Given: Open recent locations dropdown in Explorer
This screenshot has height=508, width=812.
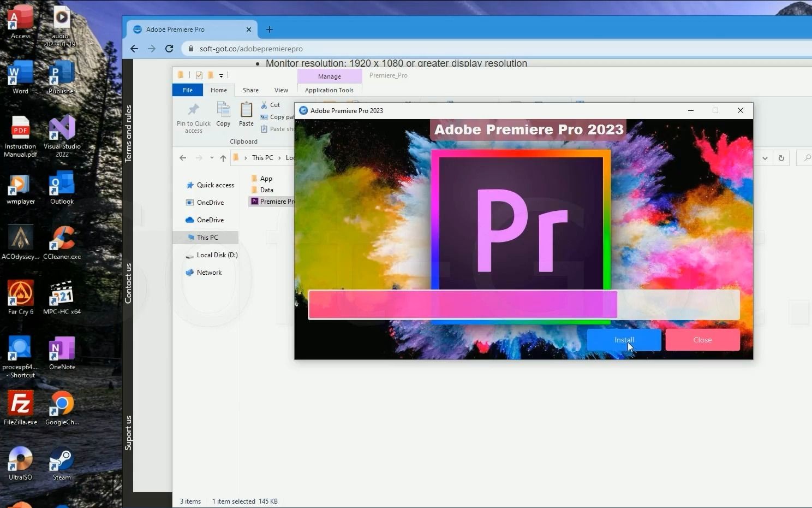Looking at the screenshot, I should pos(212,158).
